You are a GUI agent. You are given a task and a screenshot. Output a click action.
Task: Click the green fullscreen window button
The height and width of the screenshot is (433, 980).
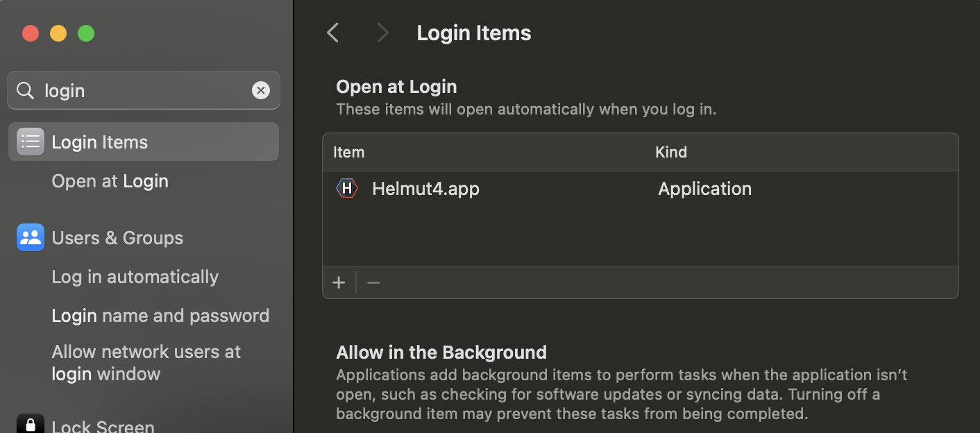(x=86, y=33)
